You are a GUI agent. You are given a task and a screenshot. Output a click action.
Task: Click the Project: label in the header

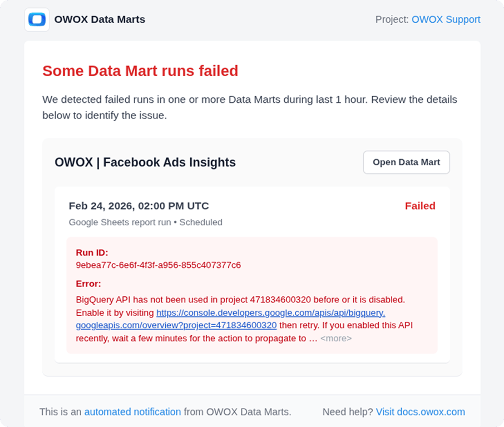coord(392,19)
